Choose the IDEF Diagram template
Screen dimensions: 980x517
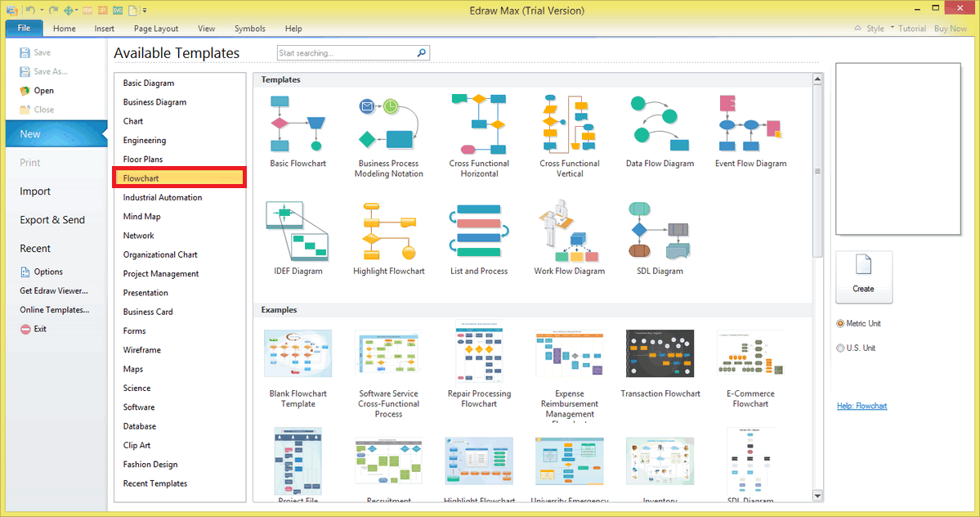tap(298, 238)
